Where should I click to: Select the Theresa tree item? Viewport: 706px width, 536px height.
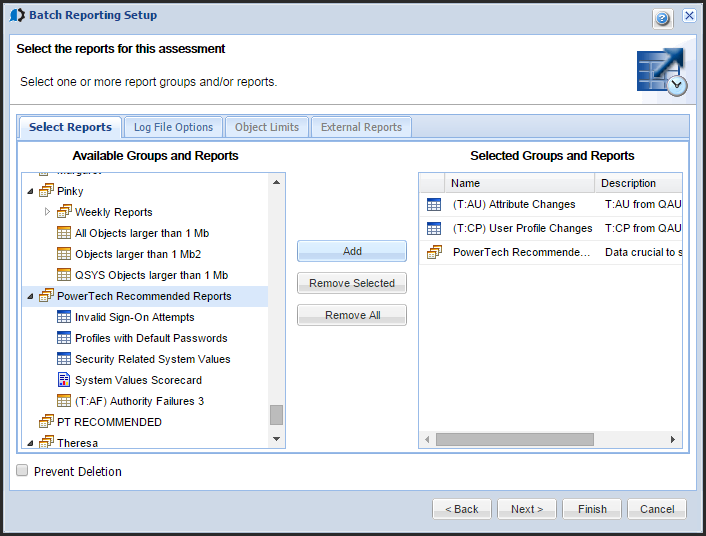[x=77, y=443]
